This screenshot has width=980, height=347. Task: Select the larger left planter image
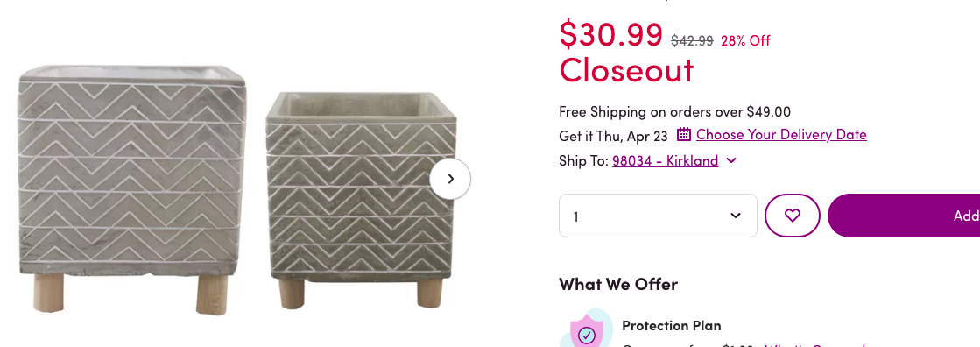pyautogui.click(x=132, y=188)
